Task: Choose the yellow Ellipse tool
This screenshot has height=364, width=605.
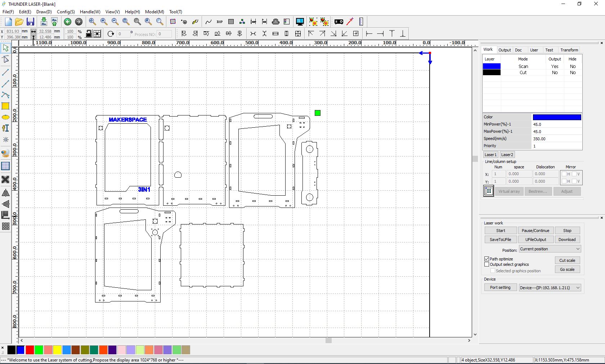Action: click(x=6, y=117)
